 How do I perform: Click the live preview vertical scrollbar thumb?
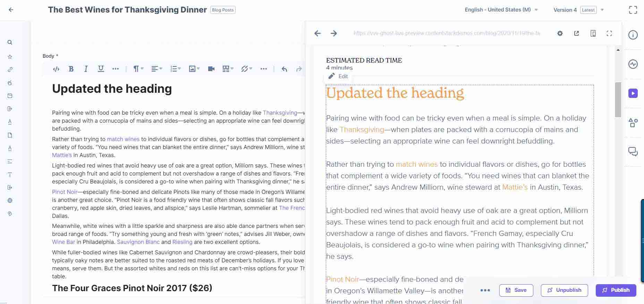pyautogui.click(x=618, y=100)
